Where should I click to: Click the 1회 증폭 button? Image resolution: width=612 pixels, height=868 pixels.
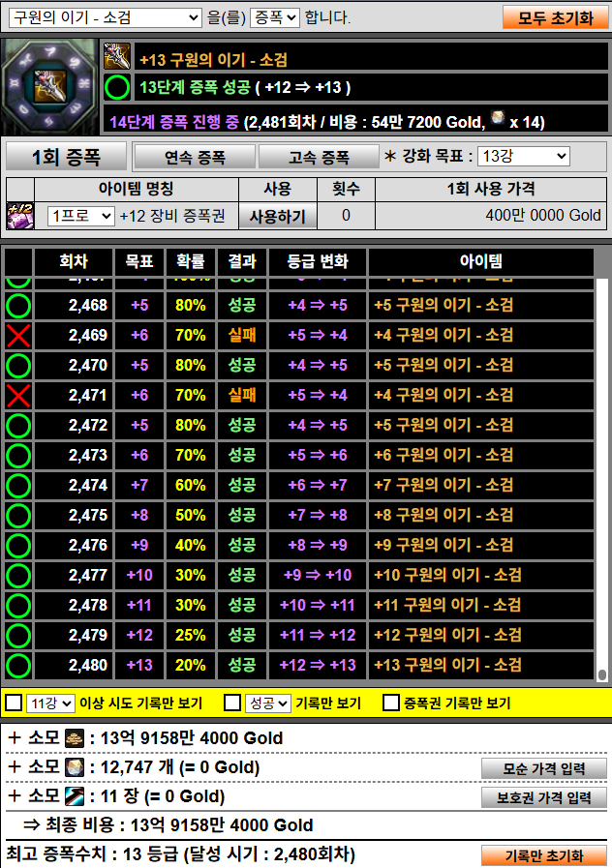[66, 157]
